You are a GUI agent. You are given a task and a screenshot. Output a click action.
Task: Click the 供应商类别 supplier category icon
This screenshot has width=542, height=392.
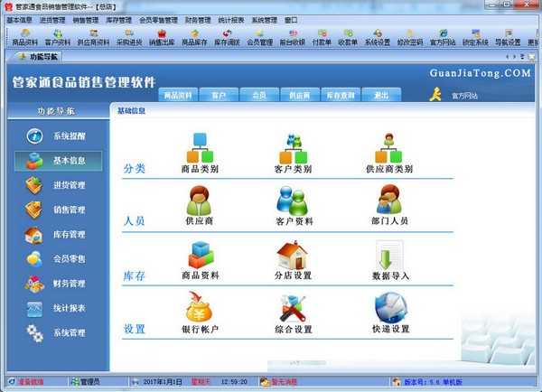(x=389, y=148)
